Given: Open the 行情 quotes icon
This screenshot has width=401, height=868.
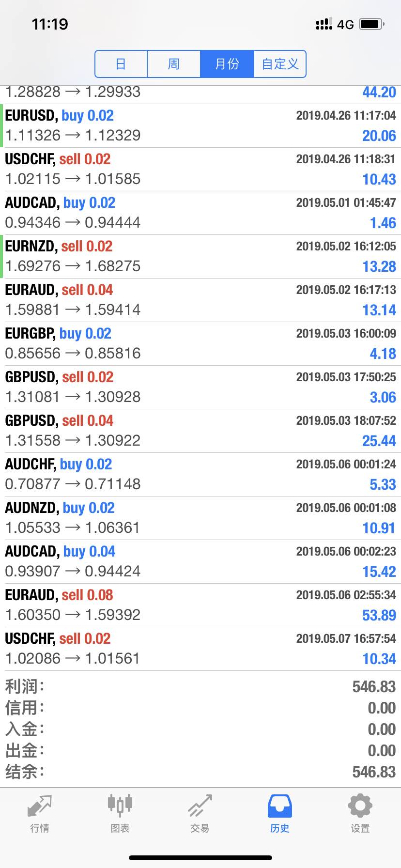Looking at the screenshot, I should coord(39,806).
